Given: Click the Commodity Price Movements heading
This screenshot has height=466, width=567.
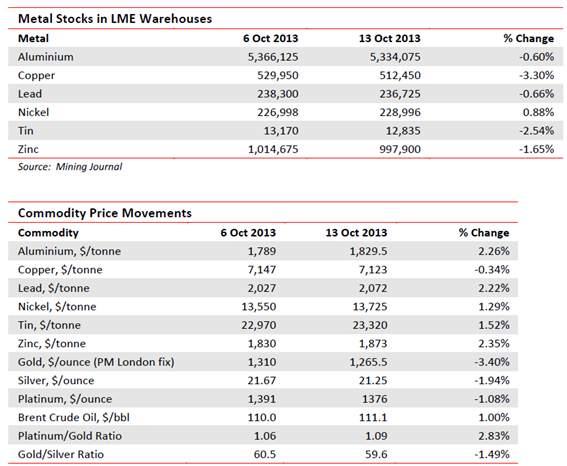Looking at the screenshot, I should pyautogui.click(x=105, y=213).
